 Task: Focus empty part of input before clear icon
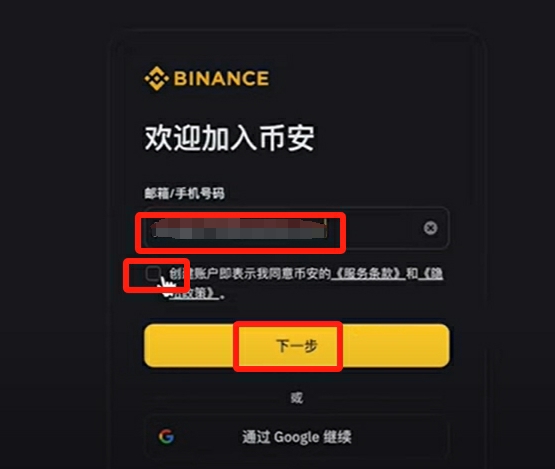click(x=375, y=228)
